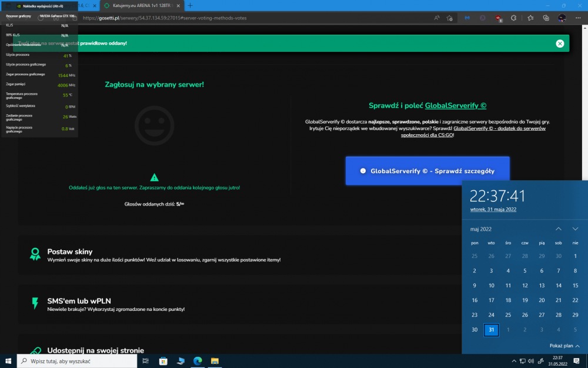588x368 pixels.
Task: Switch to the Katujemy.eu ARENA 1v1 tab
Action: [142, 6]
